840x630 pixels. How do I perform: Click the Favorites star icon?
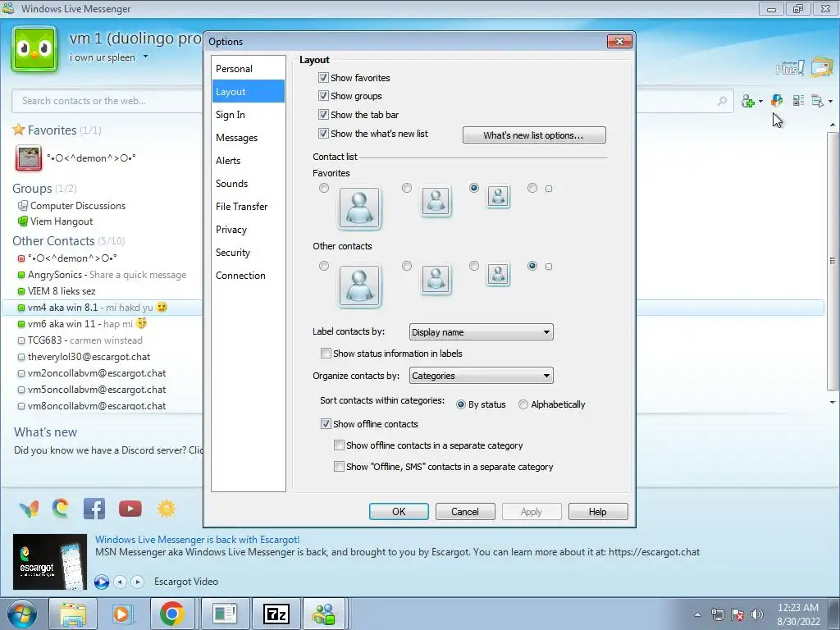click(19, 130)
